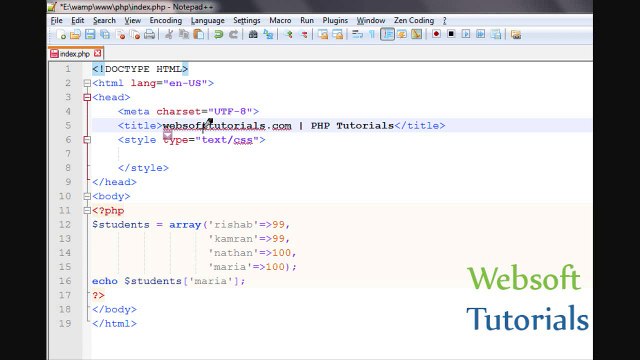
Task: Create a new file with the New icon
Action: tap(61, 35)
